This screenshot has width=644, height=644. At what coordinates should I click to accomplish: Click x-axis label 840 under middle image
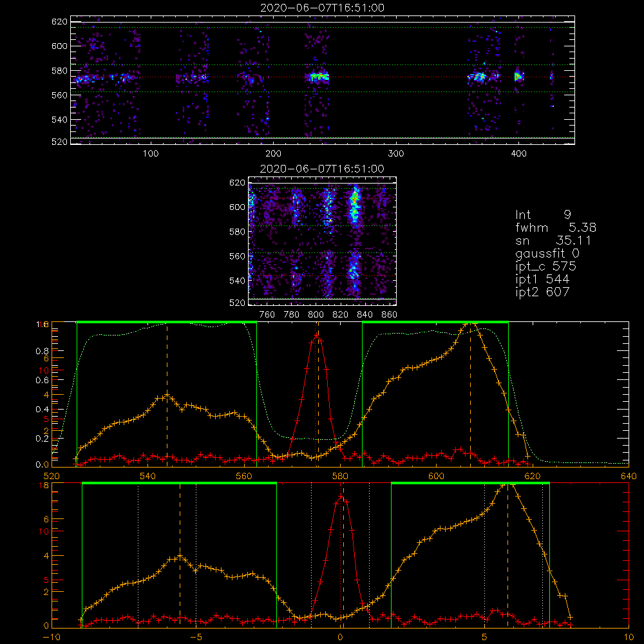365,315
